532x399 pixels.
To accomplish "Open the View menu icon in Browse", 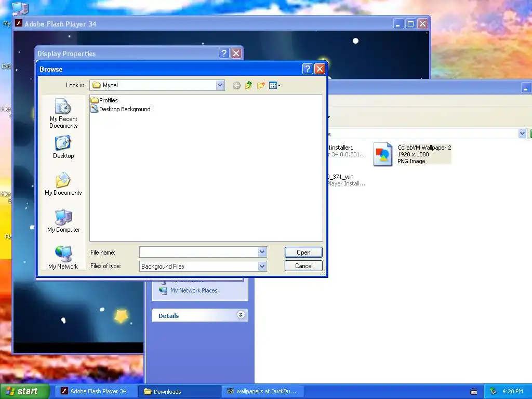I will pyautogui.click(x=274, y=85).
